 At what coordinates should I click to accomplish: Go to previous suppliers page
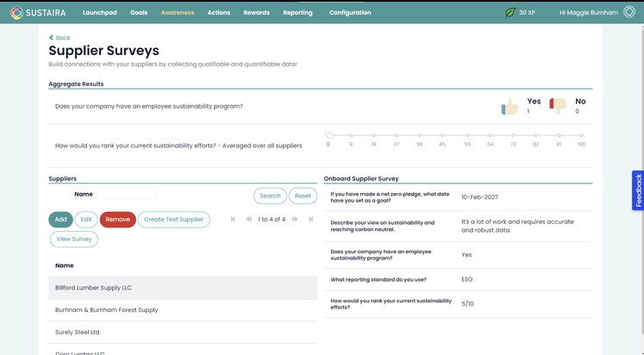[x=249, y=220]
